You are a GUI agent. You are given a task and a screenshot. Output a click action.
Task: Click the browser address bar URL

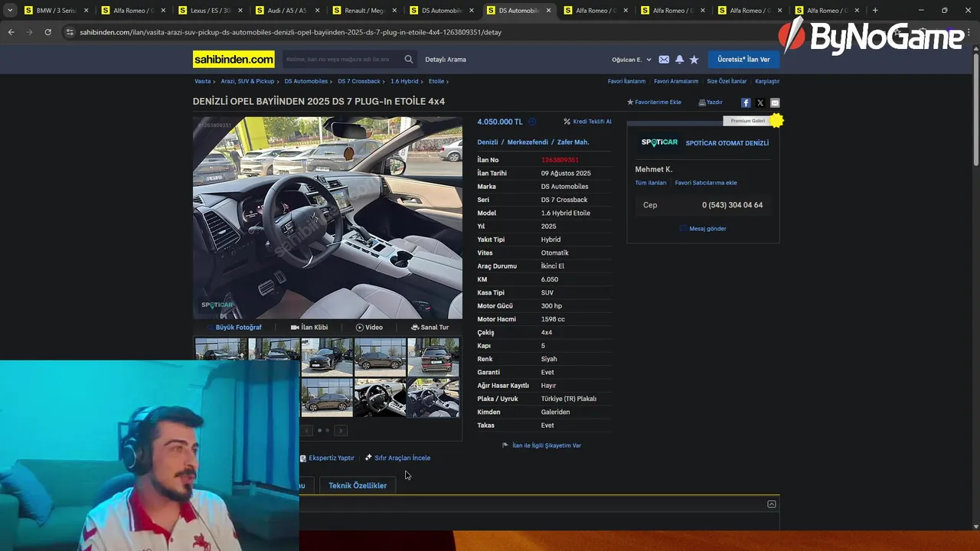click(291, 32)
